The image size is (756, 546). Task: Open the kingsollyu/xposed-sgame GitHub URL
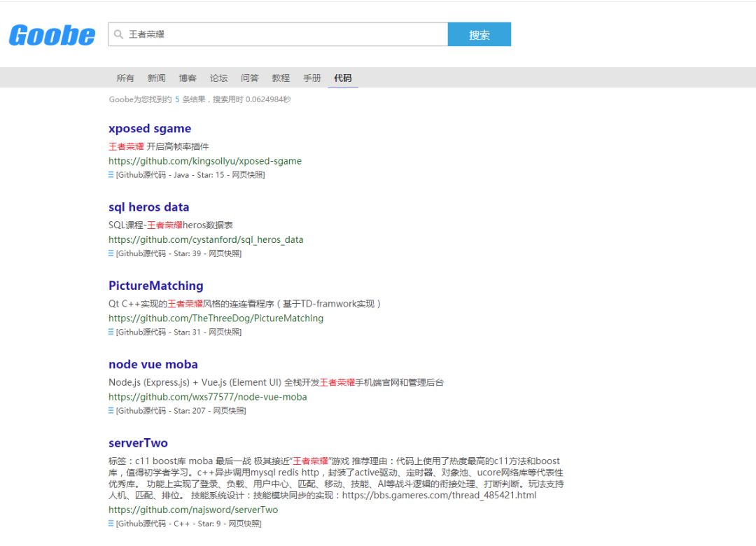205,161
